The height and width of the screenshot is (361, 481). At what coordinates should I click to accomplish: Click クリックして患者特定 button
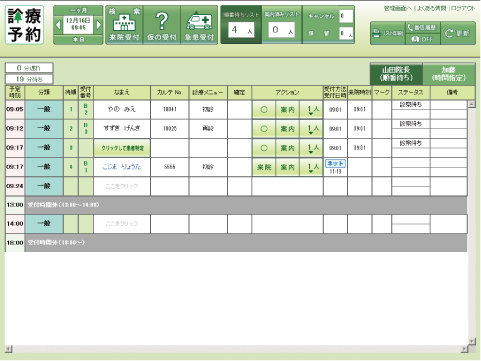click(x=122, y=148)
